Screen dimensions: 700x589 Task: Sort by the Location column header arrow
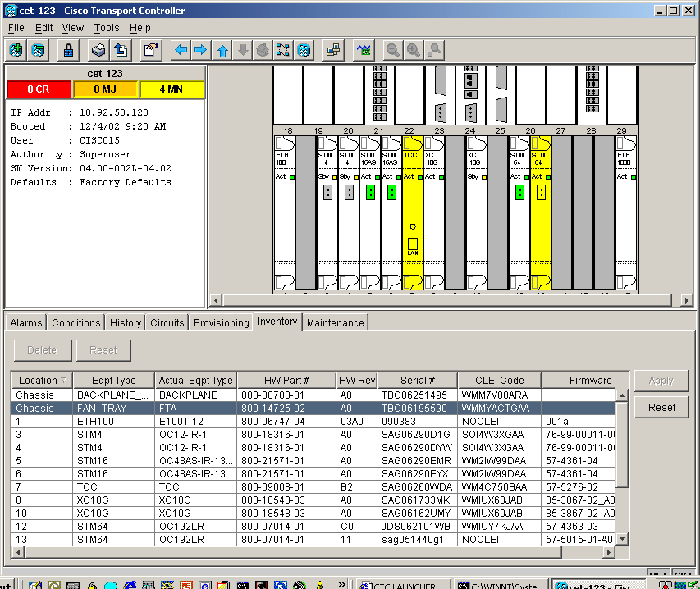tap(63, 380)
